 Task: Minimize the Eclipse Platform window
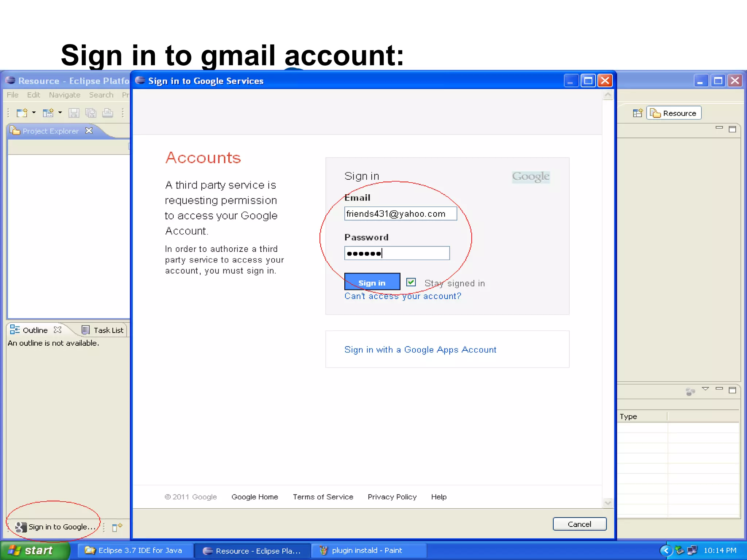point(701,81)
